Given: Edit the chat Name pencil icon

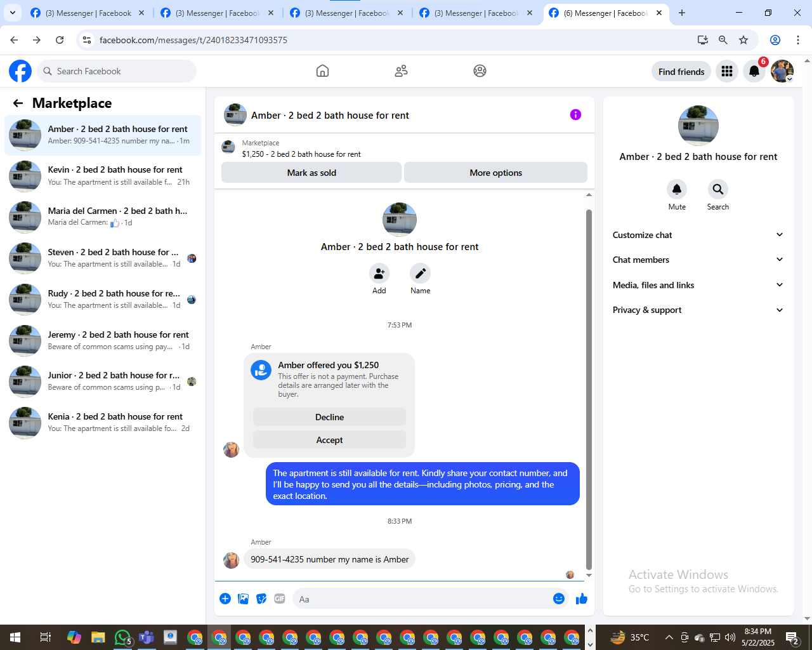Looking at the screenshot, I should click(420, 274).
